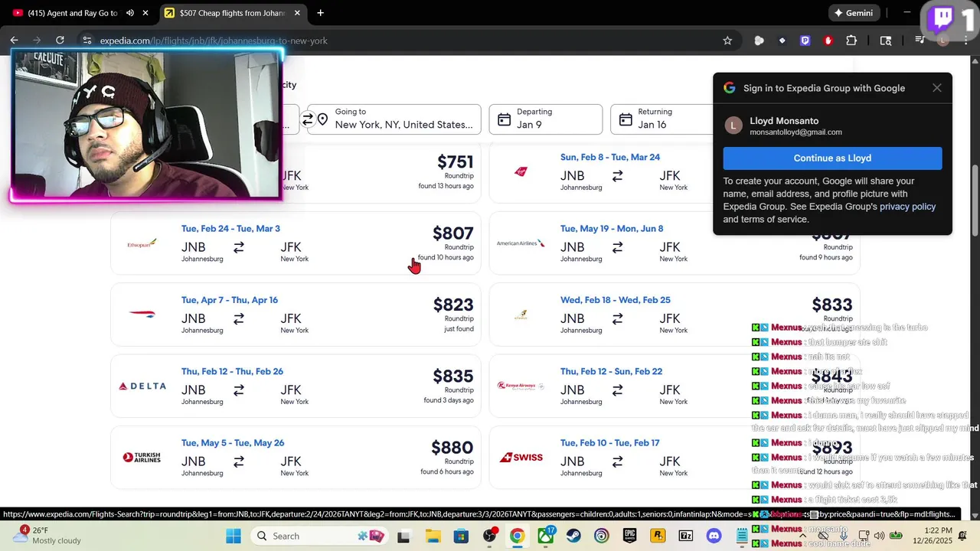Open the 26°F weather widget
The height and width of the screenshot is (551, 980).
click(x=46, y=536)
